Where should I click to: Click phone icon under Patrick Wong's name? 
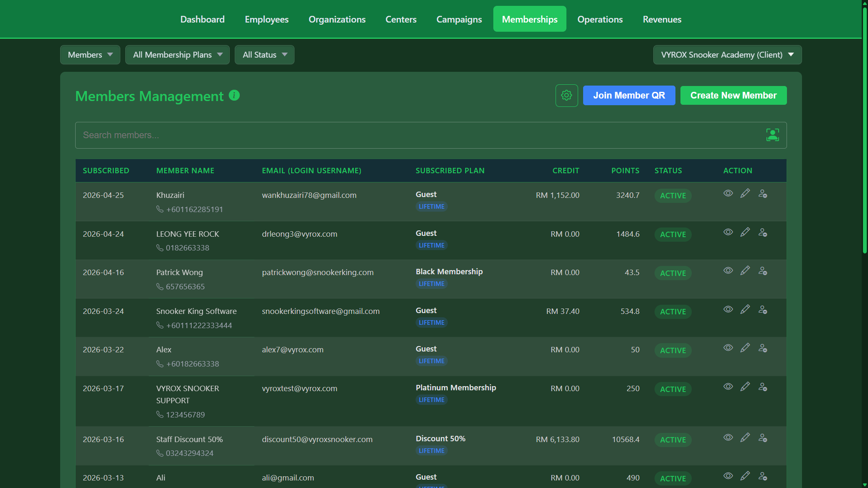pos(160,286)
